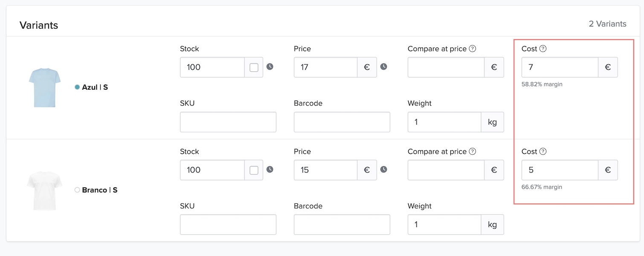Click the Branco Price field showing 15
Image resolution: width=644 pixels, height=256 pixels.
pos(325,170)
